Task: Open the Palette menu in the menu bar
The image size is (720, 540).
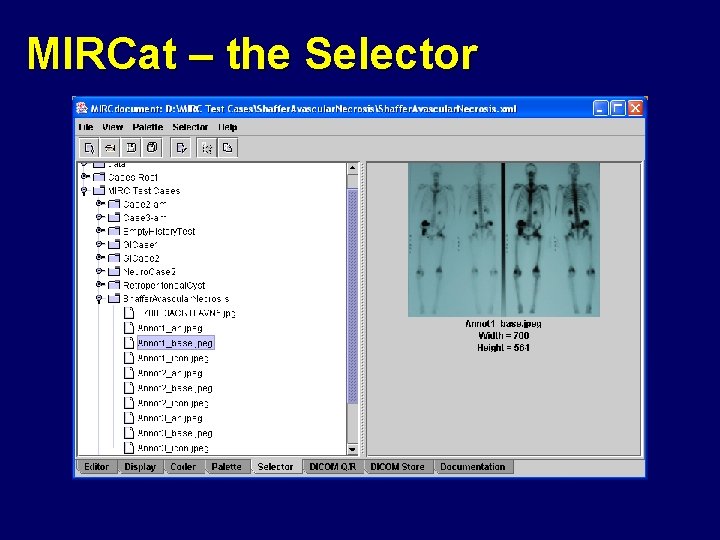Action: click(148, 127)
